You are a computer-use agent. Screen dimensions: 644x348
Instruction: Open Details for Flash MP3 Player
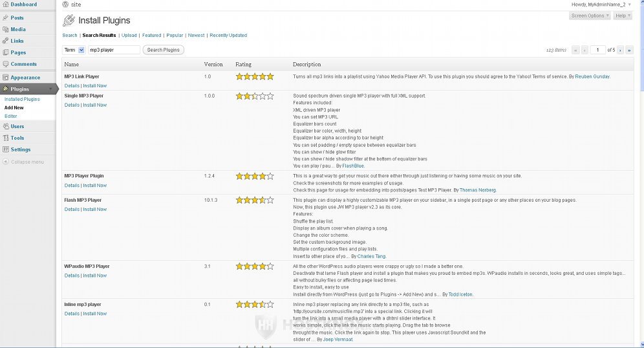point(72,209)
